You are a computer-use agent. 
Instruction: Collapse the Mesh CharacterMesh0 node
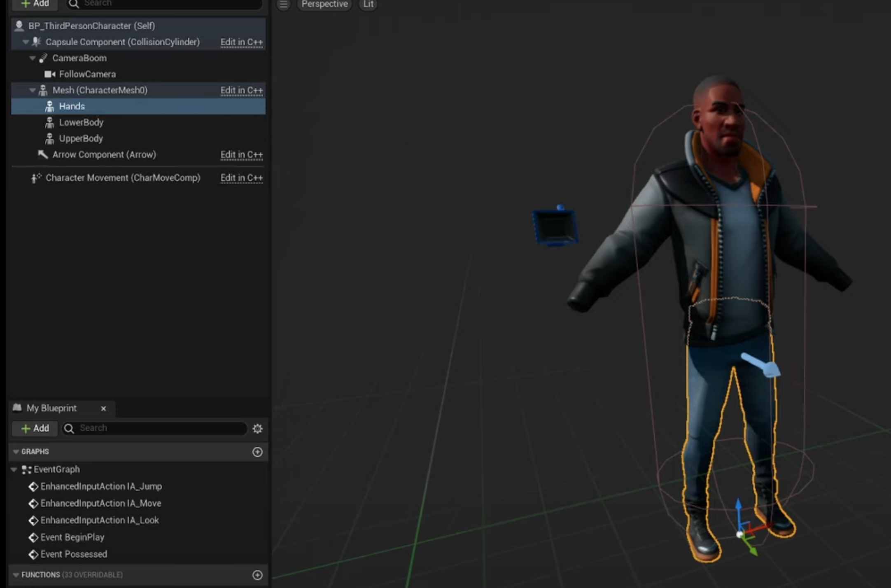[32, 90]
